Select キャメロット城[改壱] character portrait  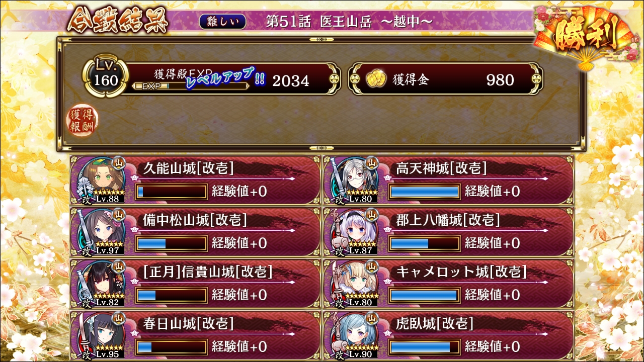[x=353, y=283]
